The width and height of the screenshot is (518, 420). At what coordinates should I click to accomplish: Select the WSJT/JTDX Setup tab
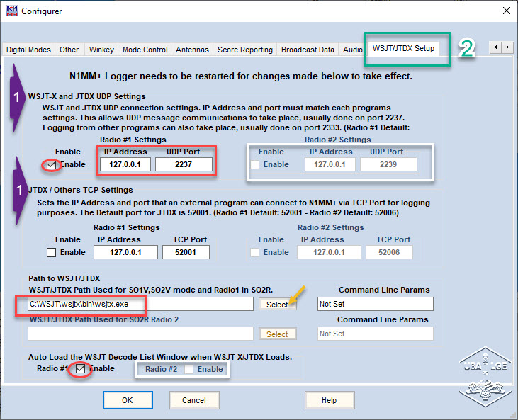(403, 49)
